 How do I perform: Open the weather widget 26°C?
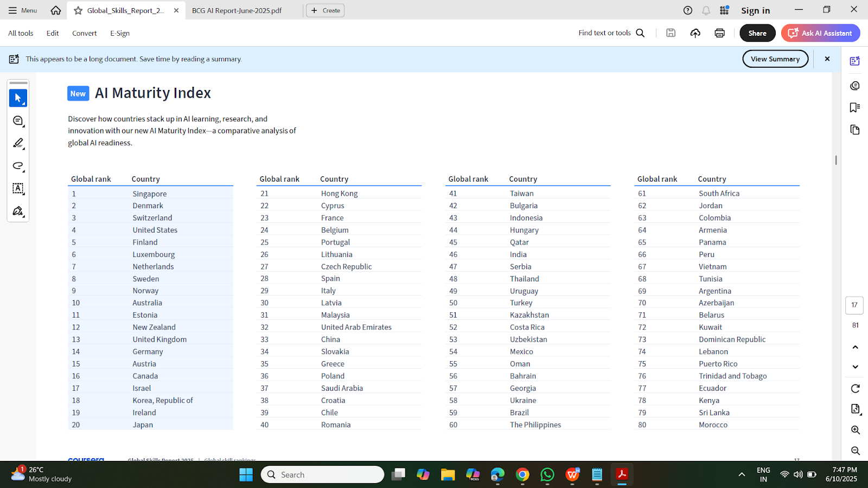[41, 474]
